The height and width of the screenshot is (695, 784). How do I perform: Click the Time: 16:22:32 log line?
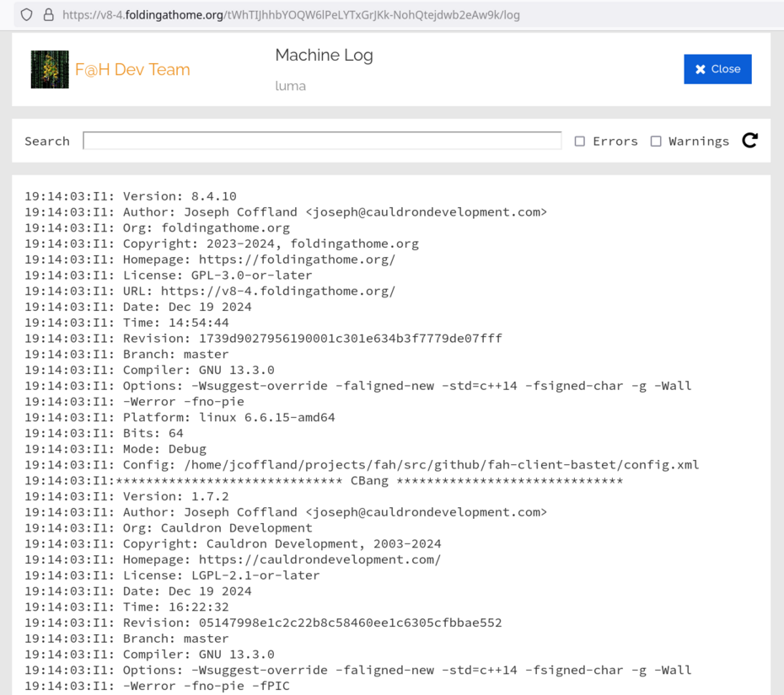126,607
